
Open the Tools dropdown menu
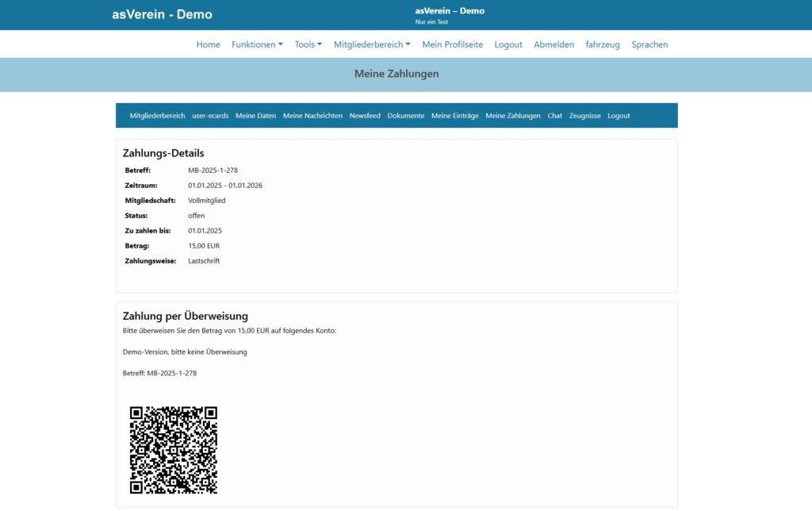308,44
